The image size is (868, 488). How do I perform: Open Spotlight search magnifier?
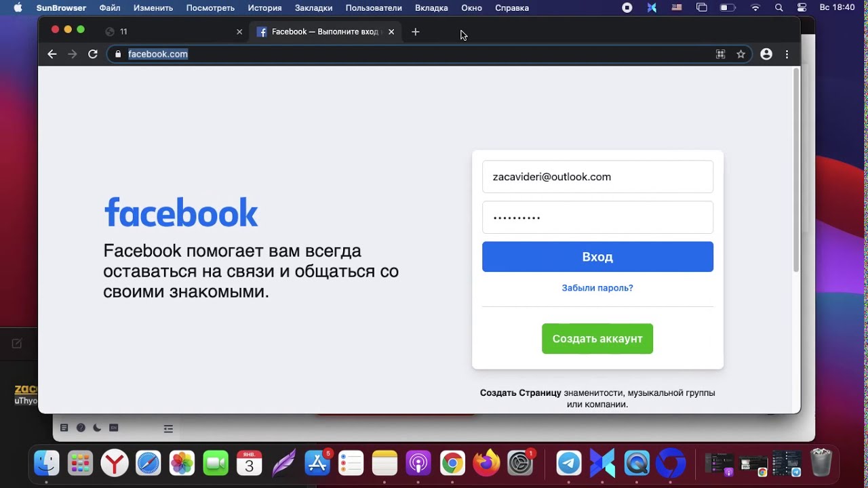778,8
